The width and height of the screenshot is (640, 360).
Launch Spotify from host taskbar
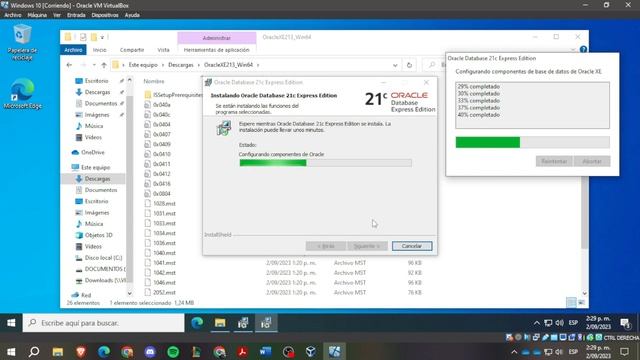(173, 351)
